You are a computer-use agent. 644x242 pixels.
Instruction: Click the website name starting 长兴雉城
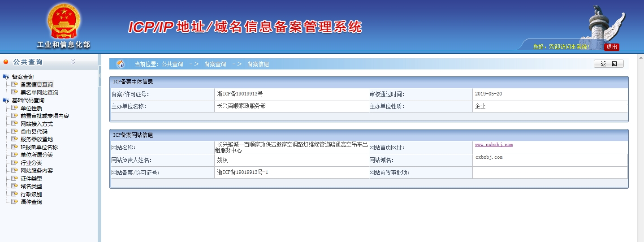291,147
